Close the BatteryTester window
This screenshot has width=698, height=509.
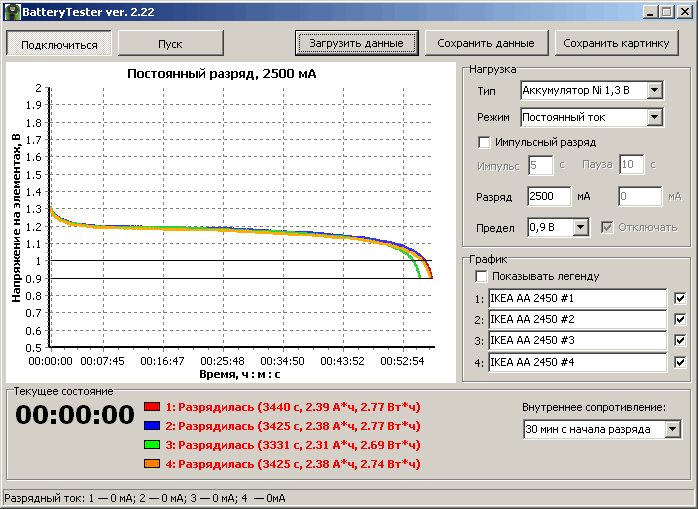(x=684, y=12)
